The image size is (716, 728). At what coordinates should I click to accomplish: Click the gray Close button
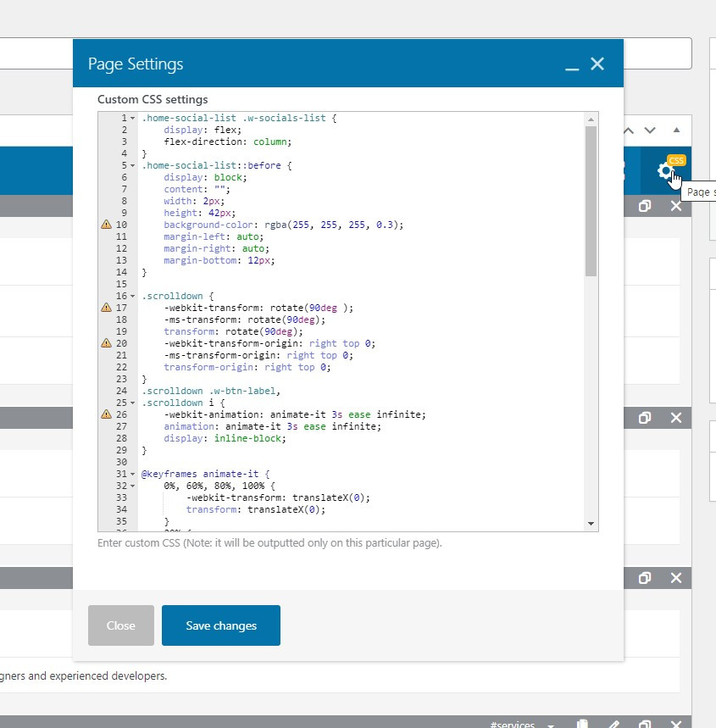click(121, 625)
